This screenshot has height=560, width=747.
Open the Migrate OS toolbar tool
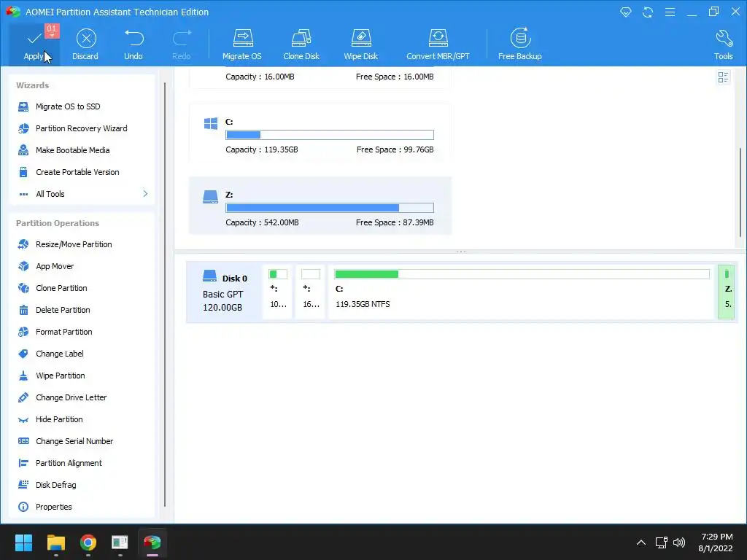pyautogui.click(x=242, y=44)
